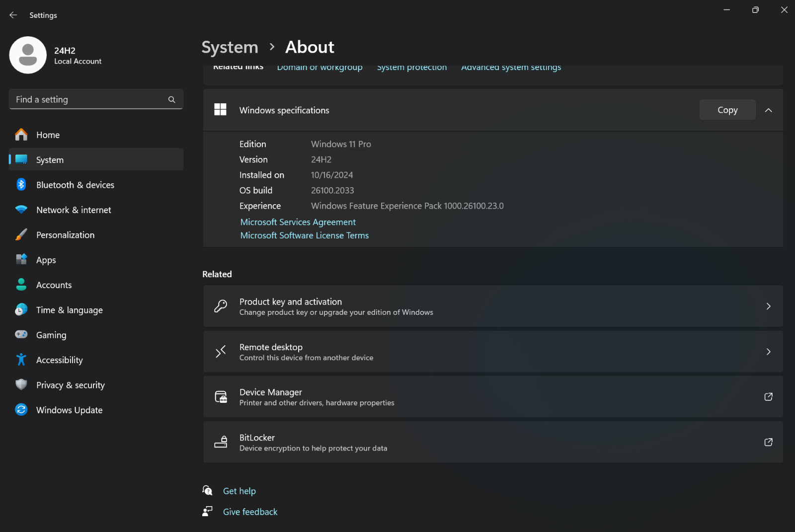The image size is (795, 532).
Task: Click the search magnifier icon
Action: click(x=172, y=99)
